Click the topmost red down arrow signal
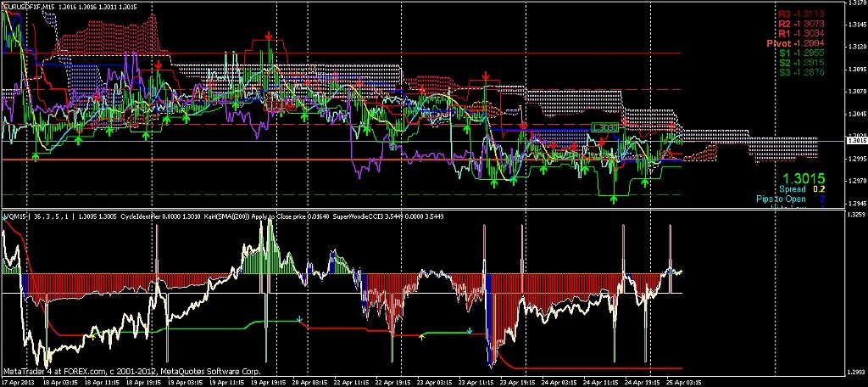The width and height of the screenshot is (868, 387). [x=269, y=36]
